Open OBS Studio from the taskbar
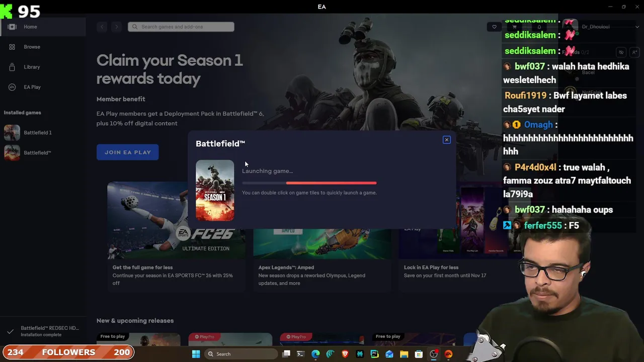644x362 pixels. click(x=434, y=354)
